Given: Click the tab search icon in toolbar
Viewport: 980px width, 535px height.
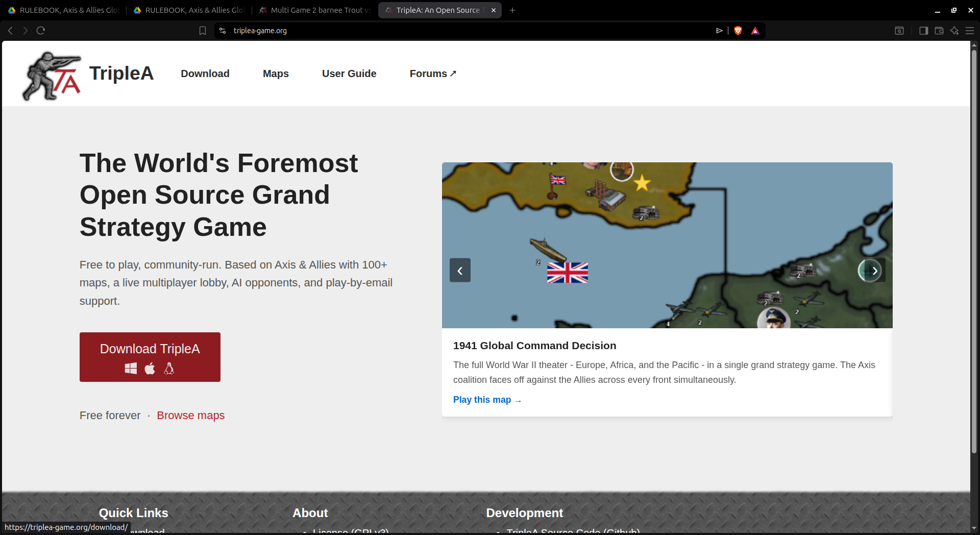Looking at the screenshot, I should pos(899,31).
